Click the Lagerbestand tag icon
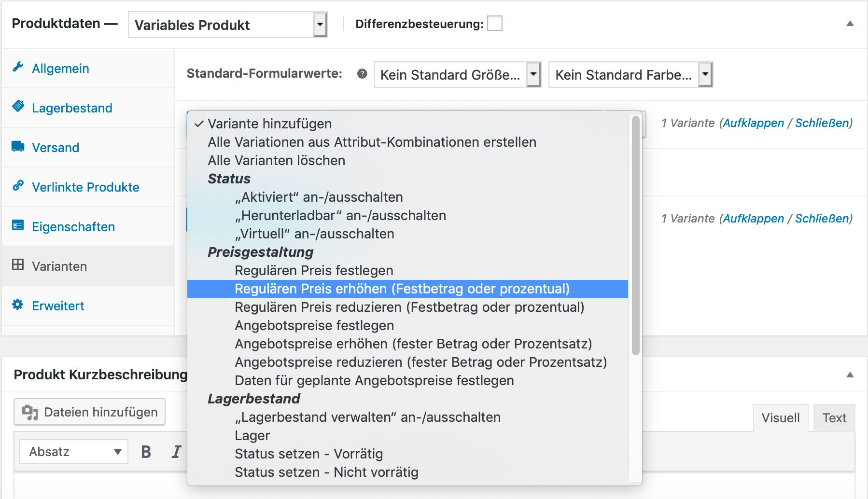Image resolution: width=868 pixels, height=499 pixels. [x=18, y=106]
